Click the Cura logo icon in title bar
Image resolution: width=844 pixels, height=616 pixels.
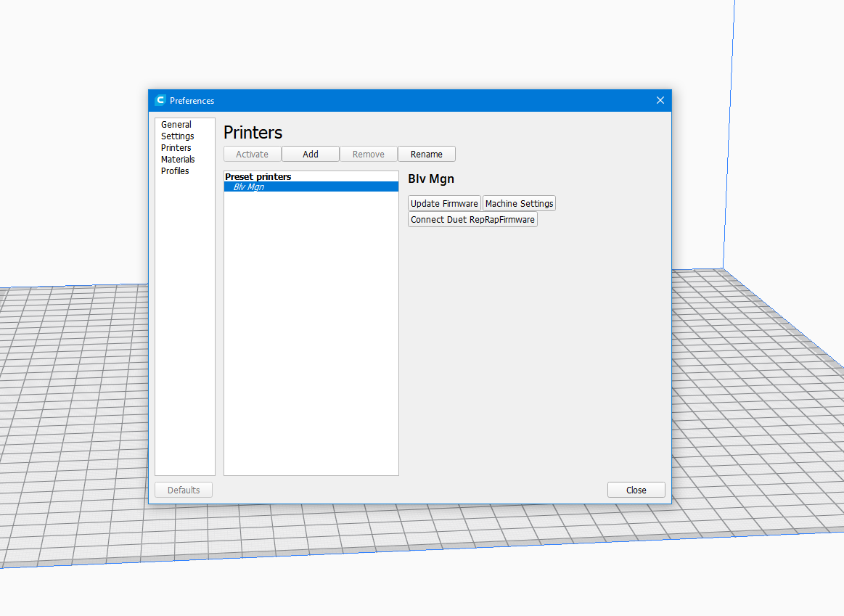160,100
